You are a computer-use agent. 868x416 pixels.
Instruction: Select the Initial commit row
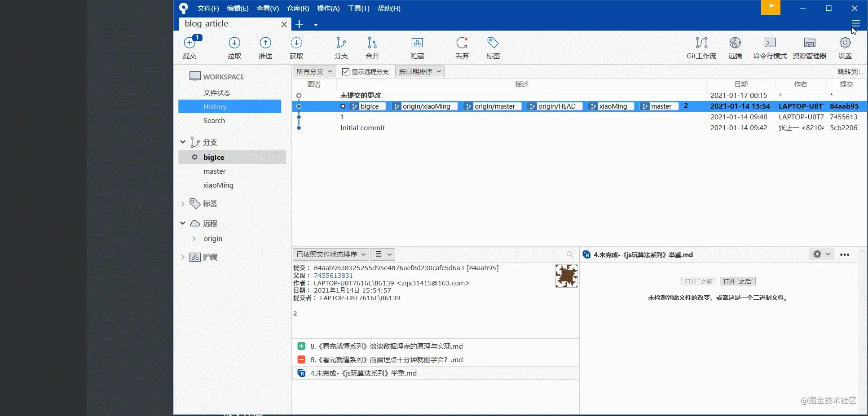pos(579,127)
